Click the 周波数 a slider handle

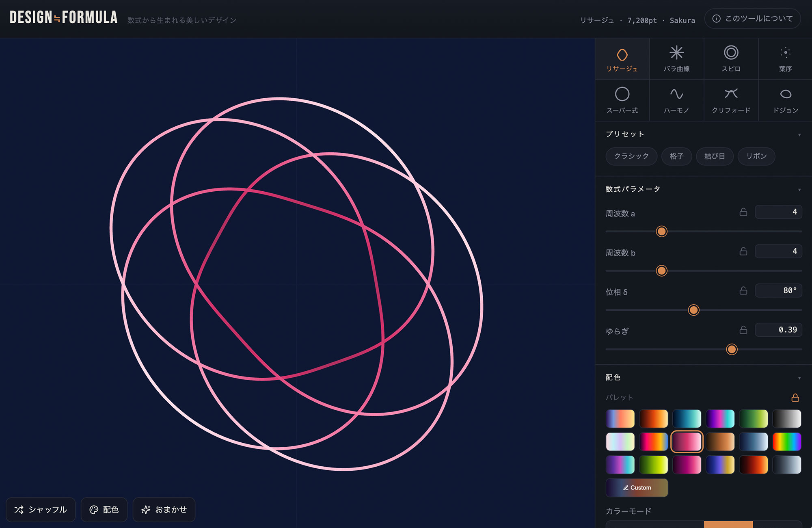[x=661, y=232]
